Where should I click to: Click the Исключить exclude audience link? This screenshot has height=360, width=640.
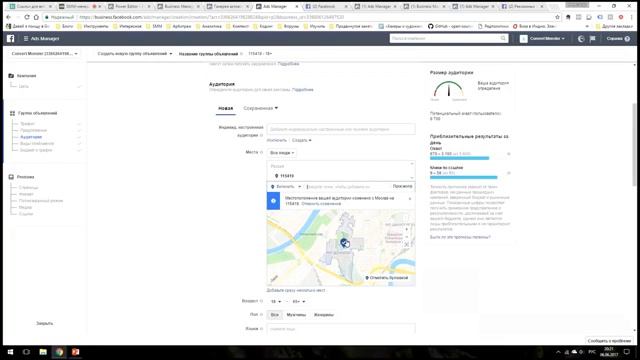click(277, 140)
